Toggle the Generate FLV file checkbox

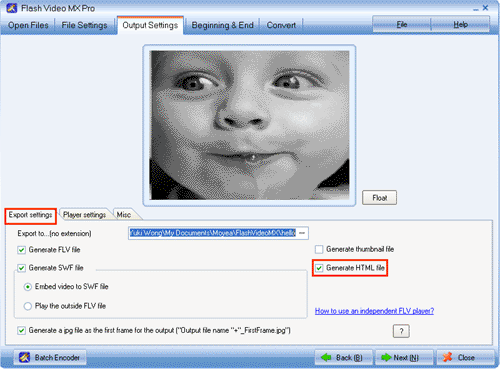coord(22,250)
